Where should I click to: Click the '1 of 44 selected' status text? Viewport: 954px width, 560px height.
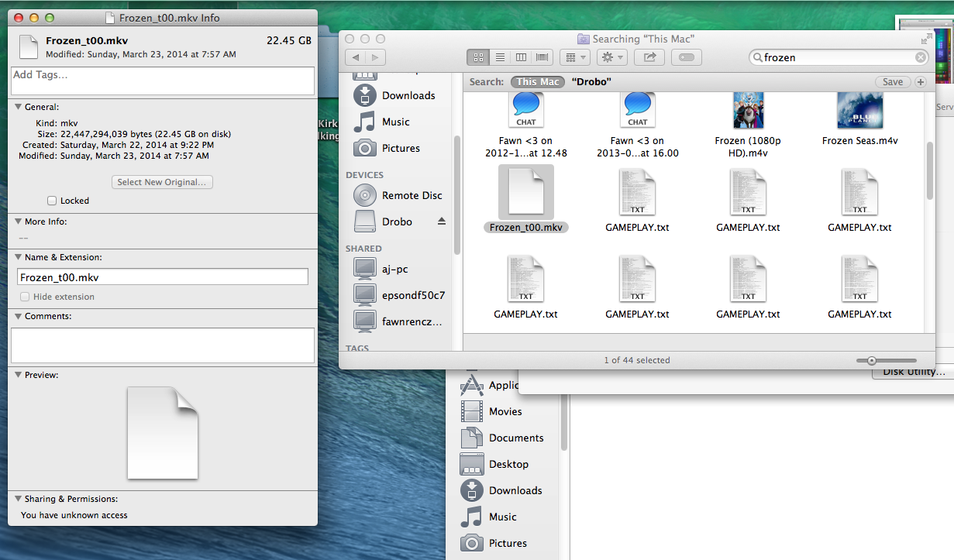[x=637, y=360]
